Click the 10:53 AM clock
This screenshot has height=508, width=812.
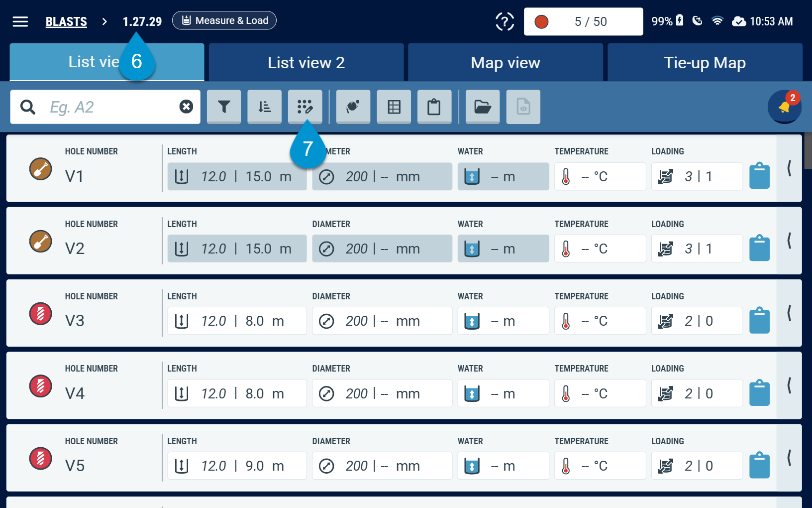click(771, 21)
